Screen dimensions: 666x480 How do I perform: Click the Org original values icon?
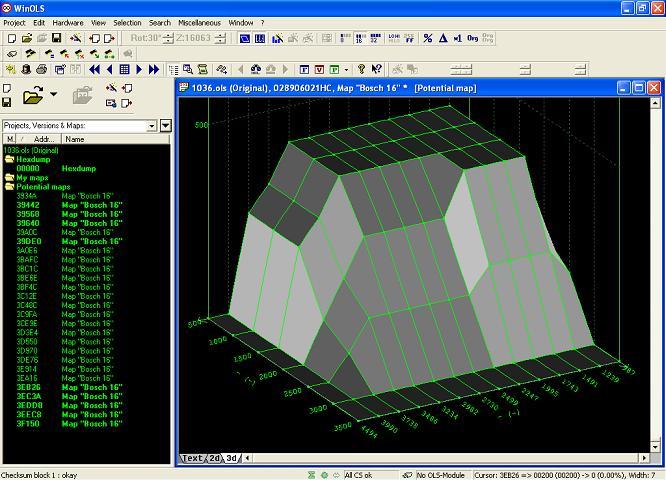(x=472, y=38)
